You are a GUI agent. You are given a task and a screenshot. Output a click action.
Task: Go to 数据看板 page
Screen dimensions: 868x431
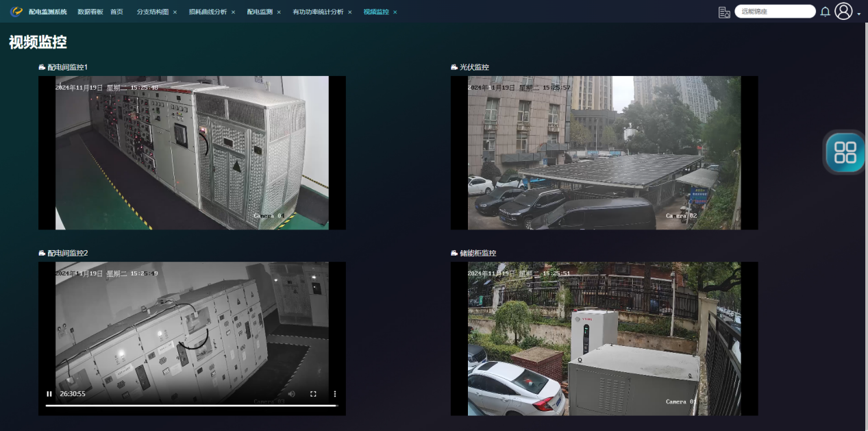(x=88, y=12)
